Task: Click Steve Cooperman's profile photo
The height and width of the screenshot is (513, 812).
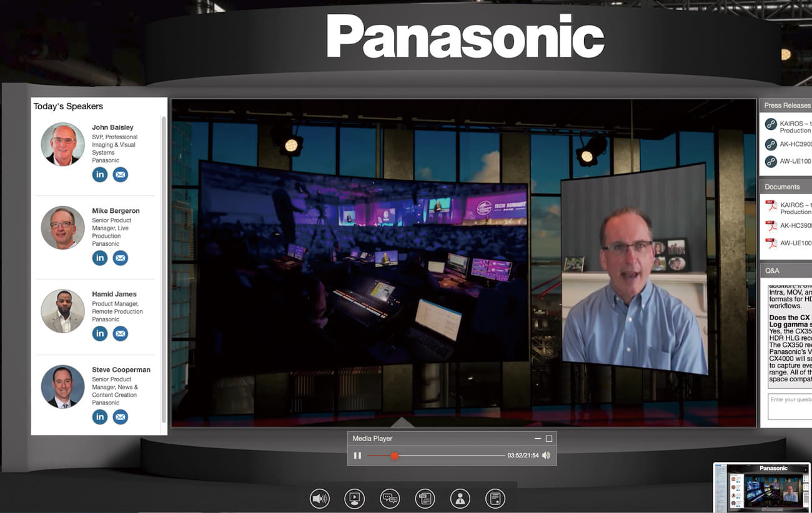Action: pyautogui.click(x=63, y=387)
